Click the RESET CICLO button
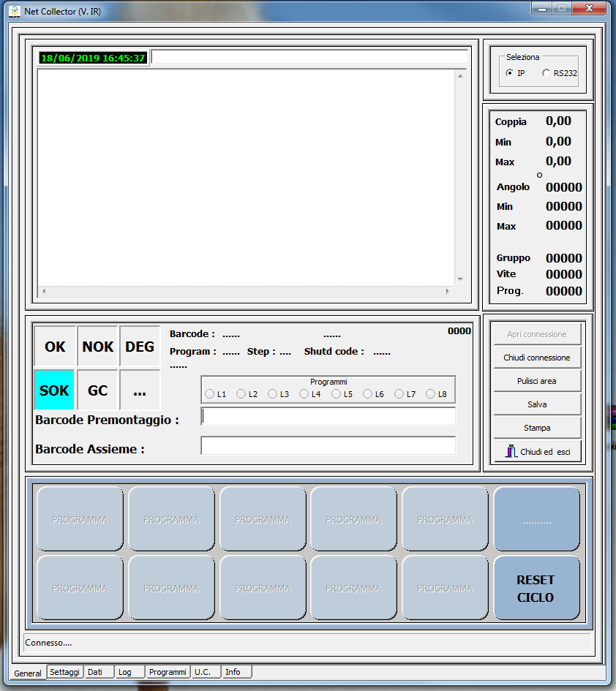 coord(537,588)
